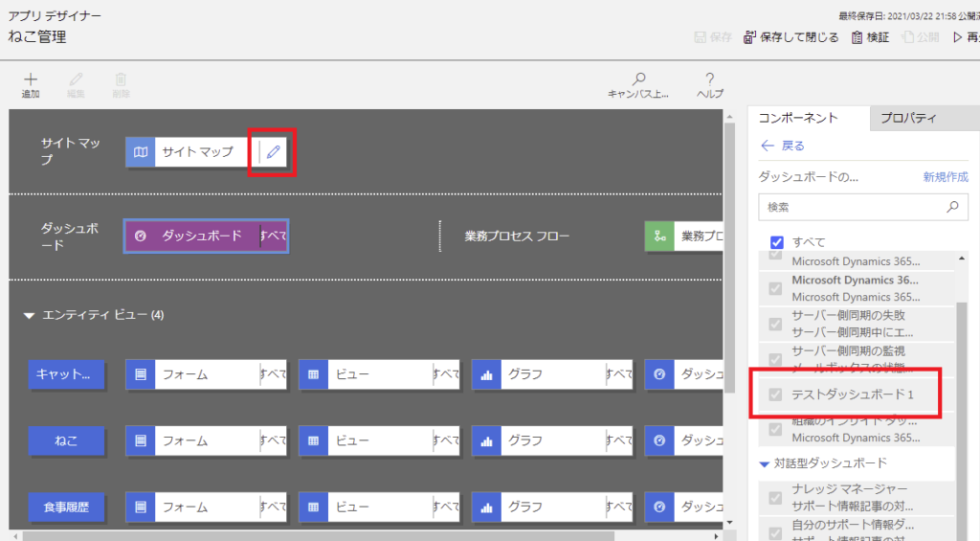980x541 pixels.
Task: Click the view grid icon in the キャット... row
Action: [314, 374]
